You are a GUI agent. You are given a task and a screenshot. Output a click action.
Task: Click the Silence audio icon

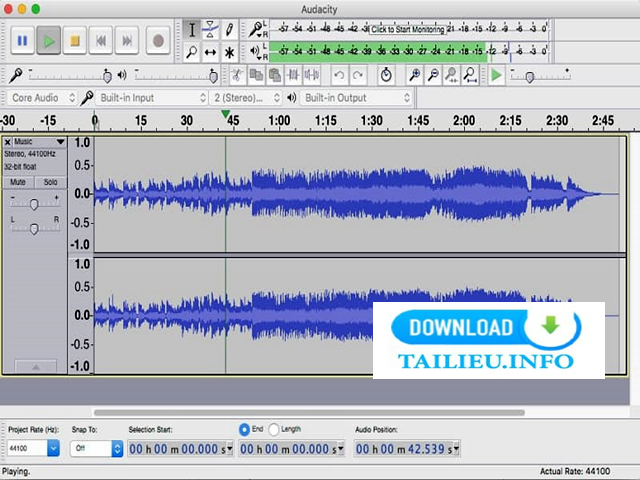(x=312, y=75)
